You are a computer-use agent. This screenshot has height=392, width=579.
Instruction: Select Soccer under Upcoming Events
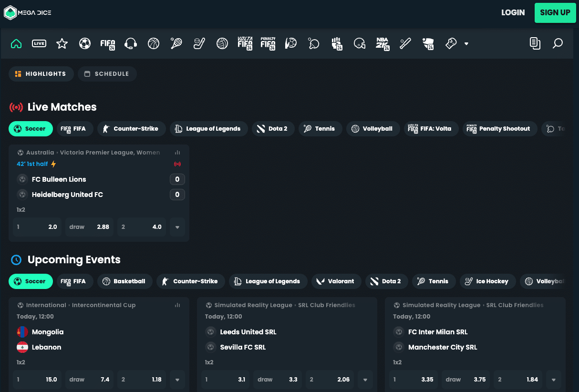coord(31,281)
